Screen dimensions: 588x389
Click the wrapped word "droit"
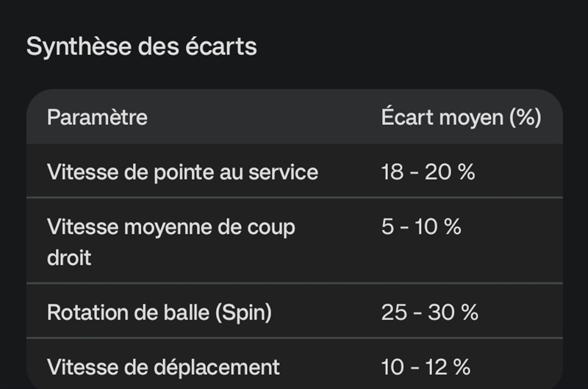click(69, 259)
